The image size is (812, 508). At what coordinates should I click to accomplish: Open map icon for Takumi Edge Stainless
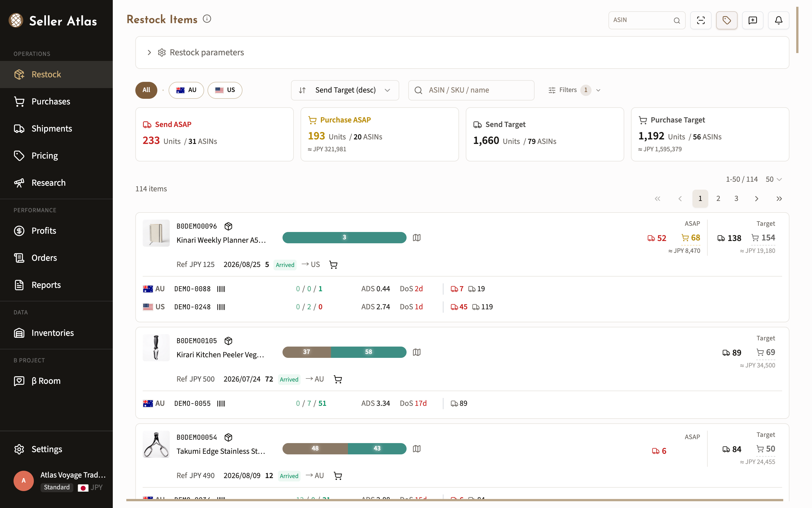click(x=417, y=448)
